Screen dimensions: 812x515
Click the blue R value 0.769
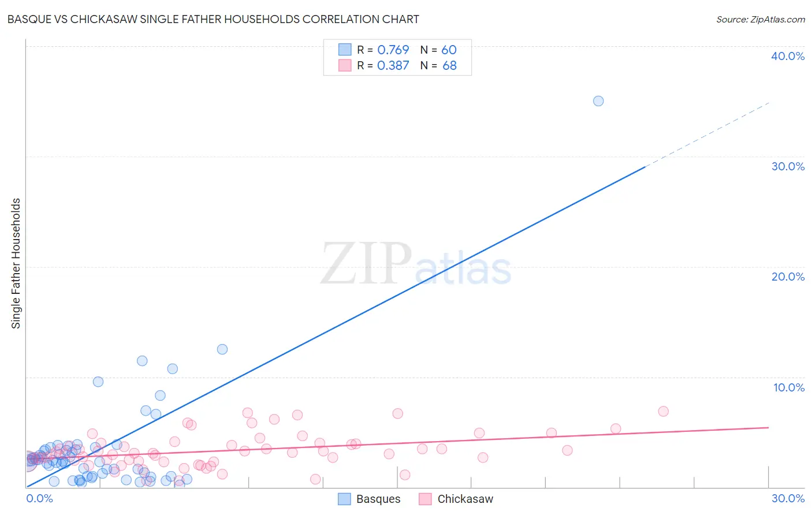393,50
